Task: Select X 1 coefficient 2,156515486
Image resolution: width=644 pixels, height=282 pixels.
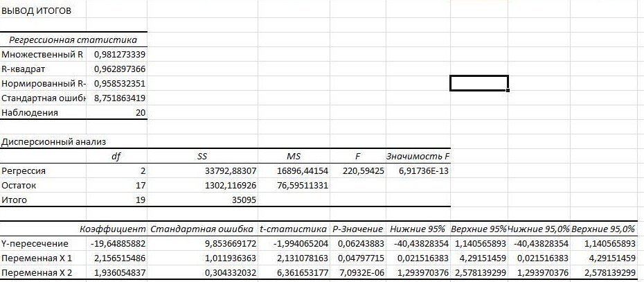Action: coord(116,258)
